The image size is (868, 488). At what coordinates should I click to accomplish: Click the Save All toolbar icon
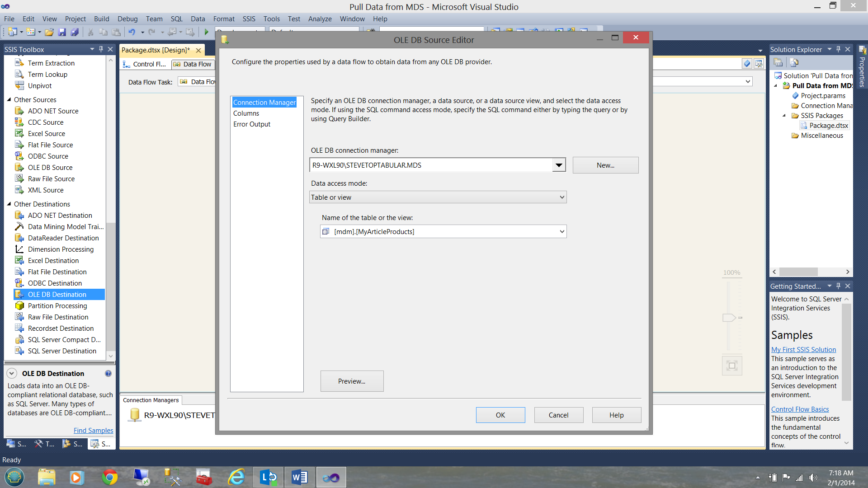75,32
